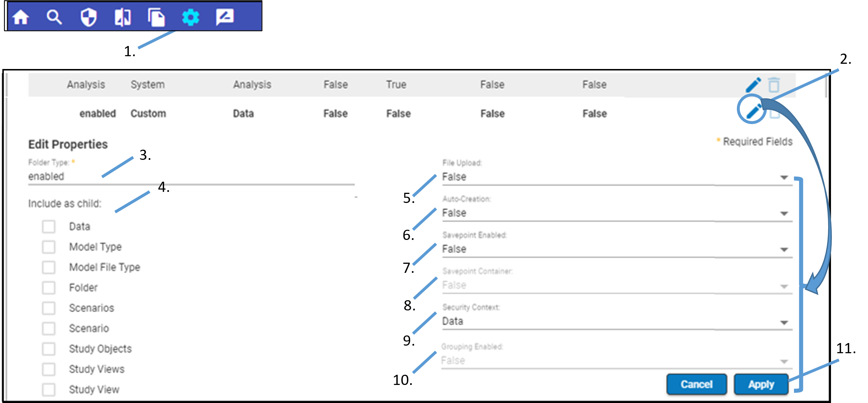Click the Apply button

tap(761, 384)
